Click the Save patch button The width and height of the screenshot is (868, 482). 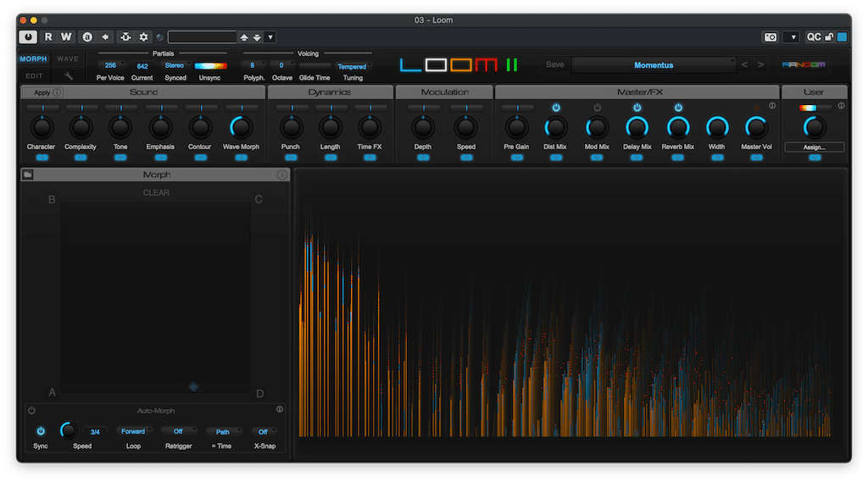click(554, 64)
